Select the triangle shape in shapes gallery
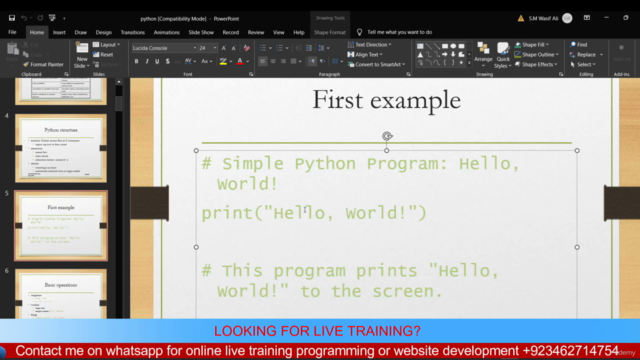The height and width of the screenshot is (360, 640). (x=420, y=54)
